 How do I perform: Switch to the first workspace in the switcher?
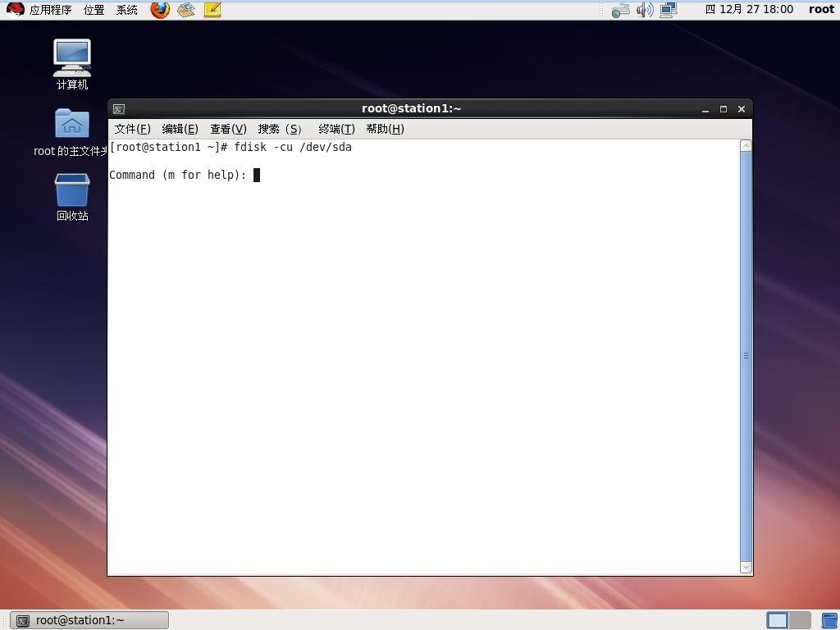tap(778, 620)
